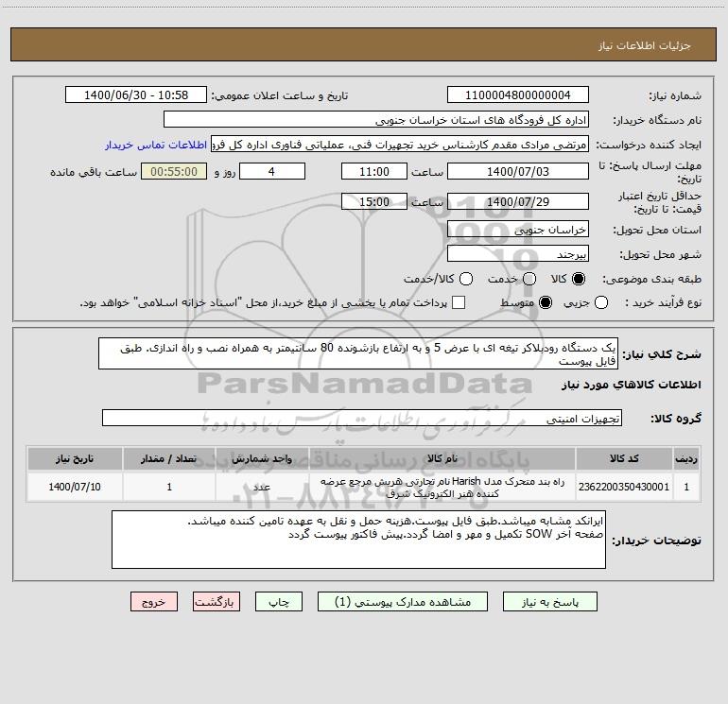Click the ردیف column header

click(x=686, y=458)
